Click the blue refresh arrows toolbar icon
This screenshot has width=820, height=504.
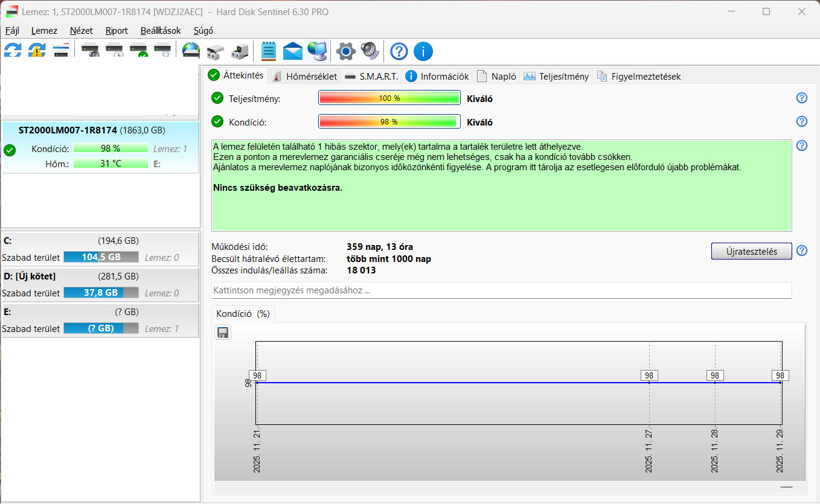(13, 51)
